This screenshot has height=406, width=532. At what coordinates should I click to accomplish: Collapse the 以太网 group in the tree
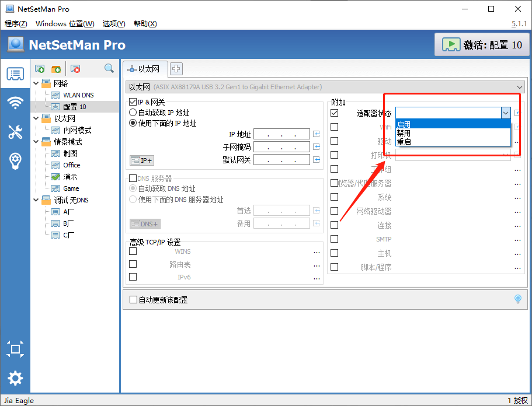pos(36,118)
